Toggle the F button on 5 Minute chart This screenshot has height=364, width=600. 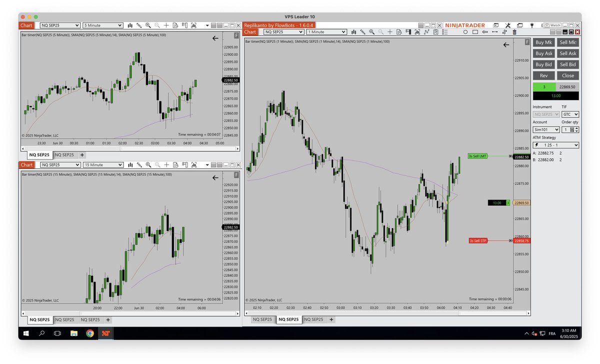tap(236, 35)
